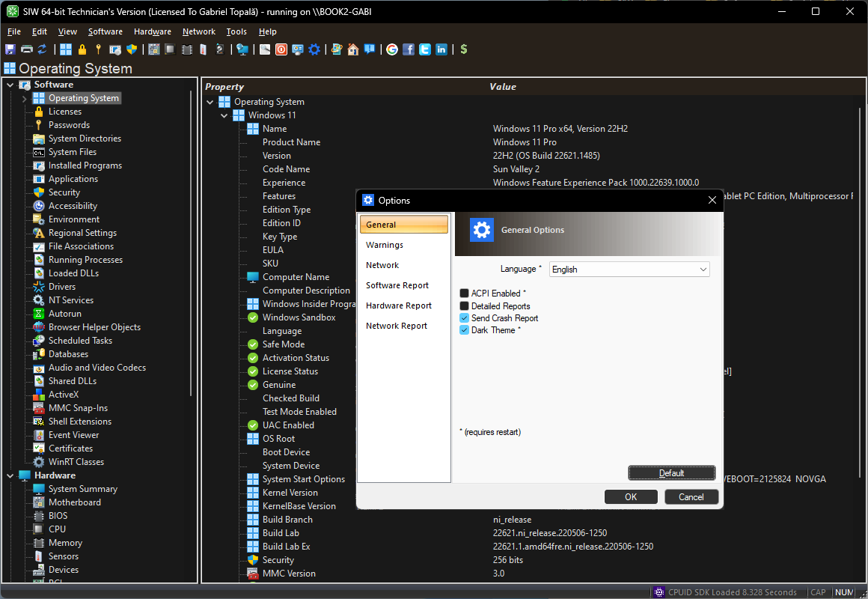Click the Property column header
The image size is (868, 599).
(x=224, y=86)
